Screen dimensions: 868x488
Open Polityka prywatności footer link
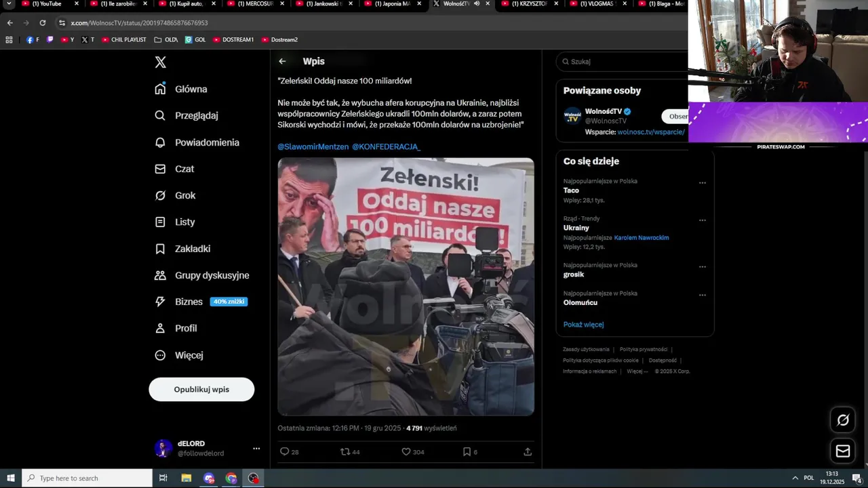click(644, 350)
